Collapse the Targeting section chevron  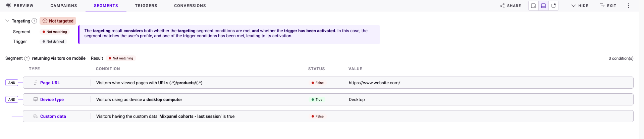click(x=7, y=21)
